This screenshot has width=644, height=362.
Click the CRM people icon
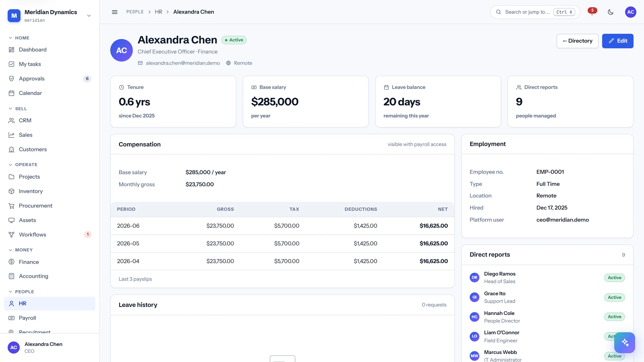pos(11,120)
